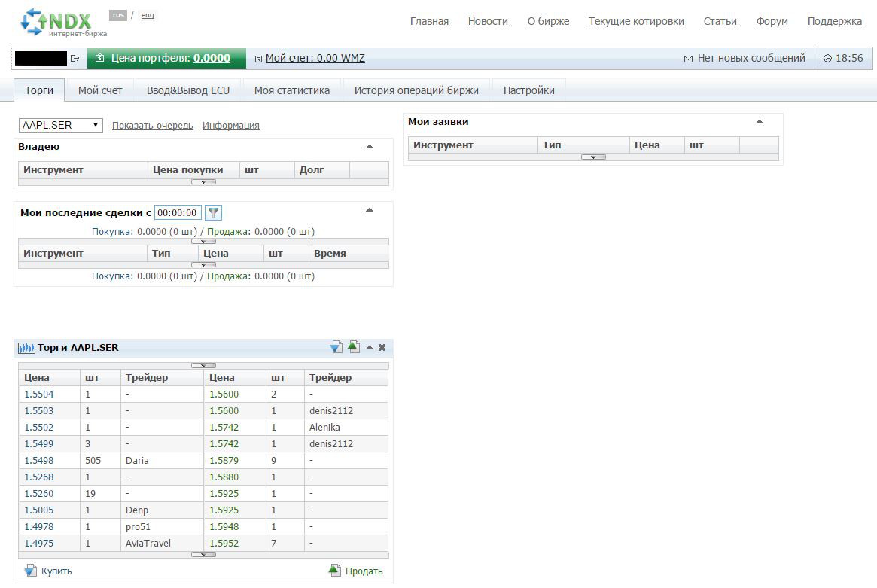The width and height of the screenshot is (877, 588).
Task: Click the buy icon in Торги panel header
Action: [x=336, y=347]
